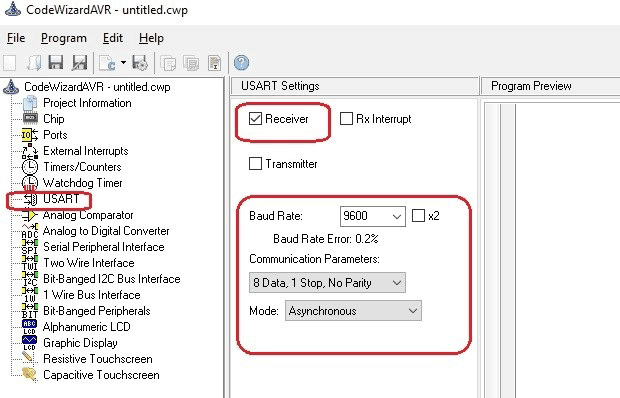The image size is (620, 398).
Task: Click the Program Preview panel header
Action: coord(550,86)
